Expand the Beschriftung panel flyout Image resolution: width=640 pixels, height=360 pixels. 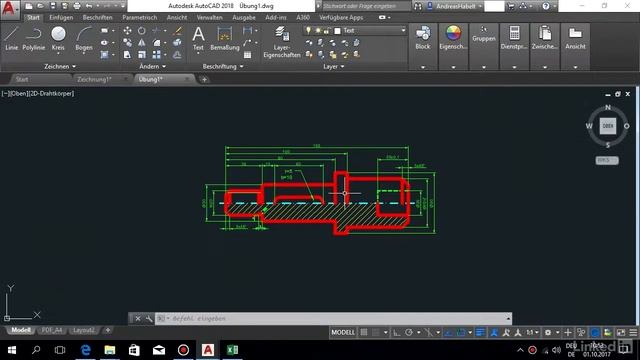click(x=223, y=66)
